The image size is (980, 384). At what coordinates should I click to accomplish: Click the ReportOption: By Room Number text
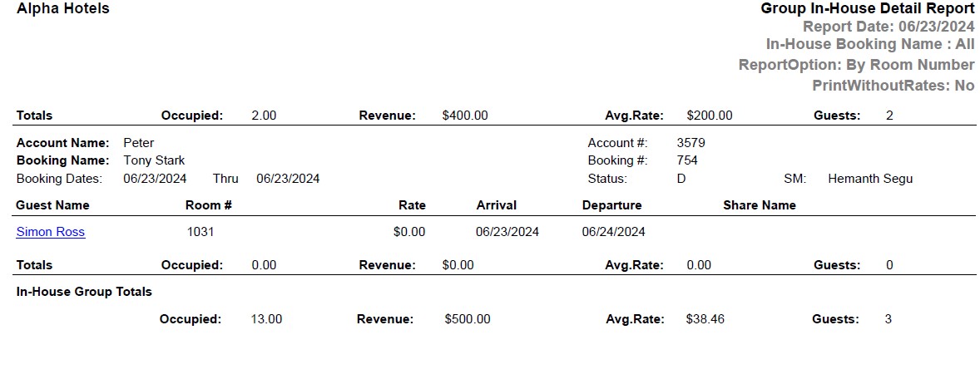click(x=856, y=65)
